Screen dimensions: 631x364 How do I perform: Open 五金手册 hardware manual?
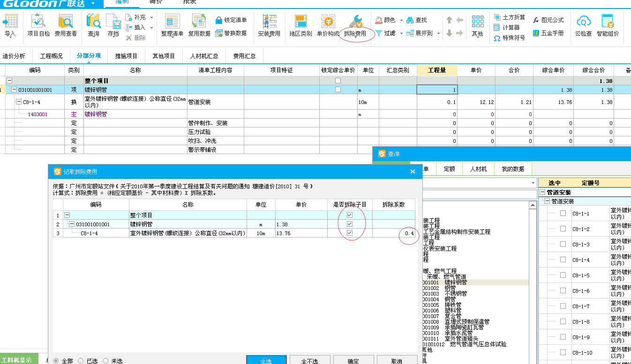pos(548,33)
